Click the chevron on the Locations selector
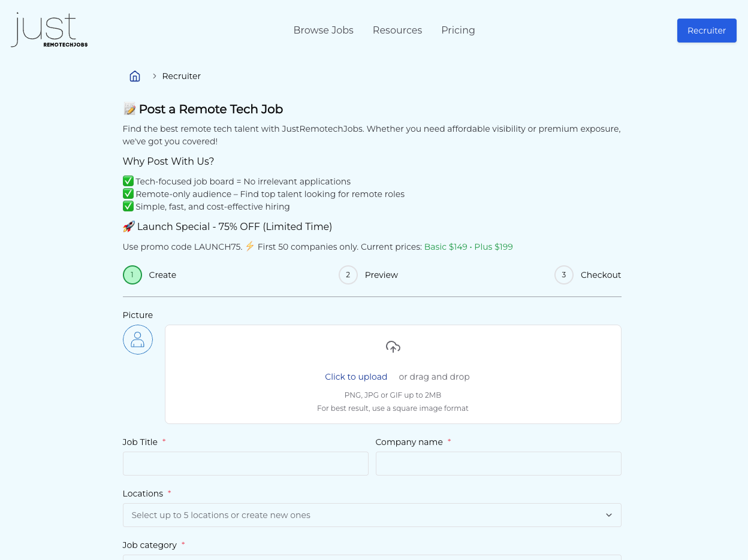The width and height of the screenshot is (748, 560). pyautogui.click(x=609, y=515)
